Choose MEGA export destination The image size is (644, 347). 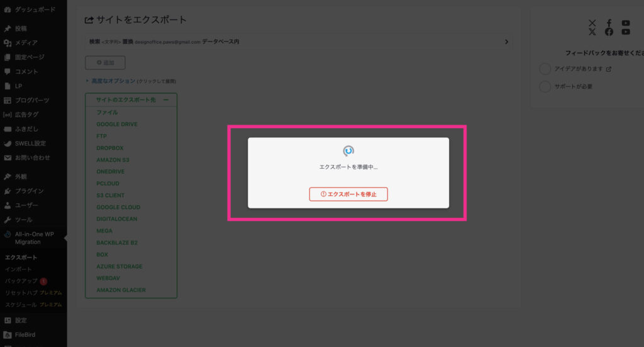[104, 231]
